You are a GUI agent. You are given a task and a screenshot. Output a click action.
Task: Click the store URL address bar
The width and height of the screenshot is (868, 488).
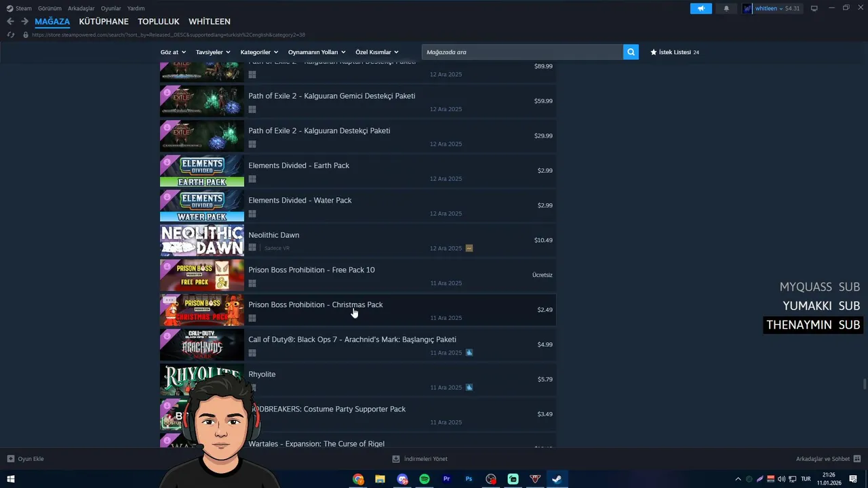click(x=168, y=35)
